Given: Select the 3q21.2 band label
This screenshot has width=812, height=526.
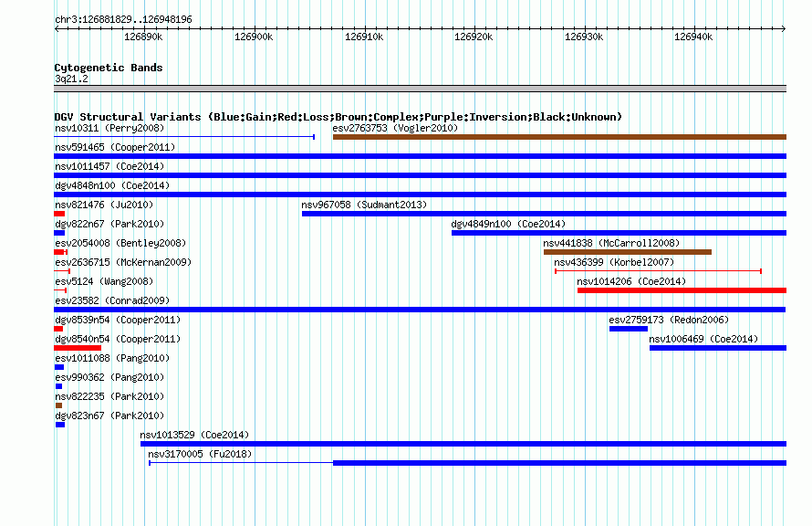Looking at the screenshot, I should pyautogui.click(x=71, y=79).
